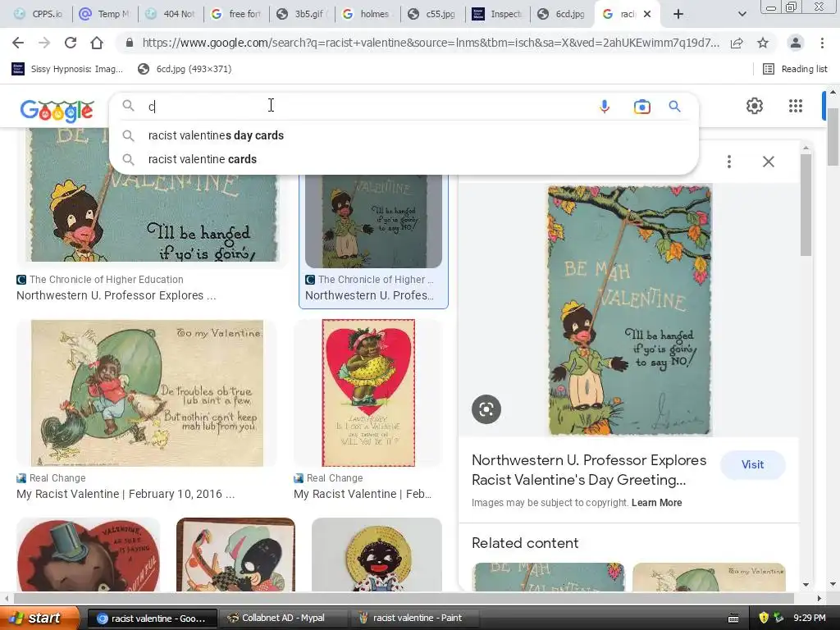840x630 pixels.
Task: Select the highlighted Chronicle small thumbnail result
Action: click(373, 221)
